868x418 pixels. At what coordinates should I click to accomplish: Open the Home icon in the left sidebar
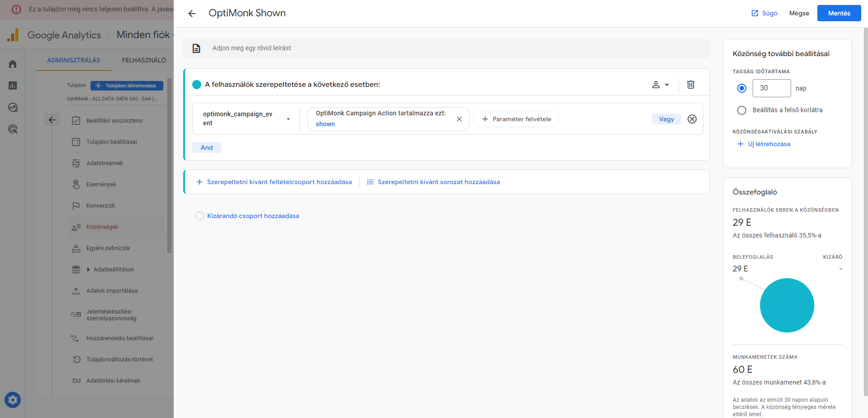coord(13,64)
